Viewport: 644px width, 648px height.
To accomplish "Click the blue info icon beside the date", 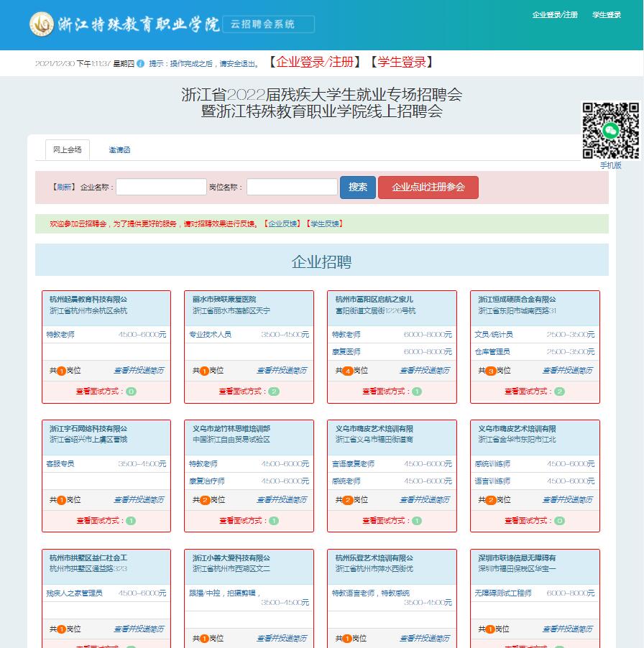I will click(x=141, y=64).
